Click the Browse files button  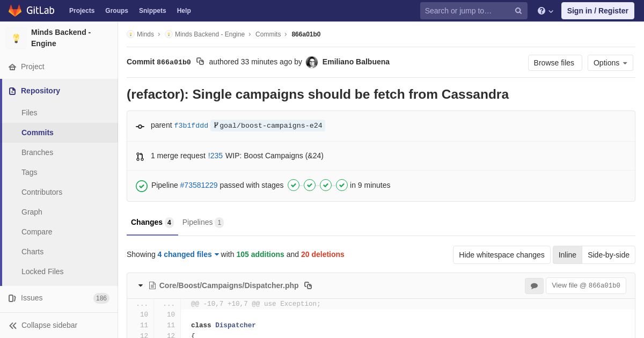pos(555,63)
